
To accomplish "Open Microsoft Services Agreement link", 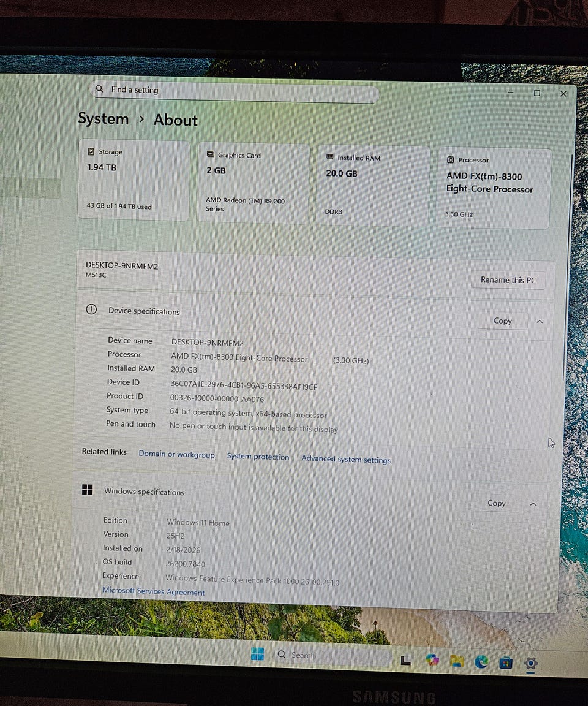I will (x=153, y=591).
